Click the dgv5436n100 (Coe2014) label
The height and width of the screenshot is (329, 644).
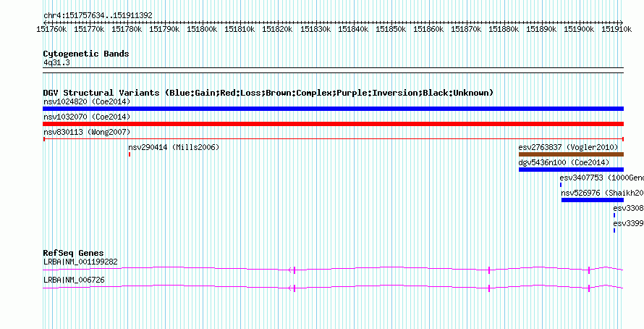(564, 162)
